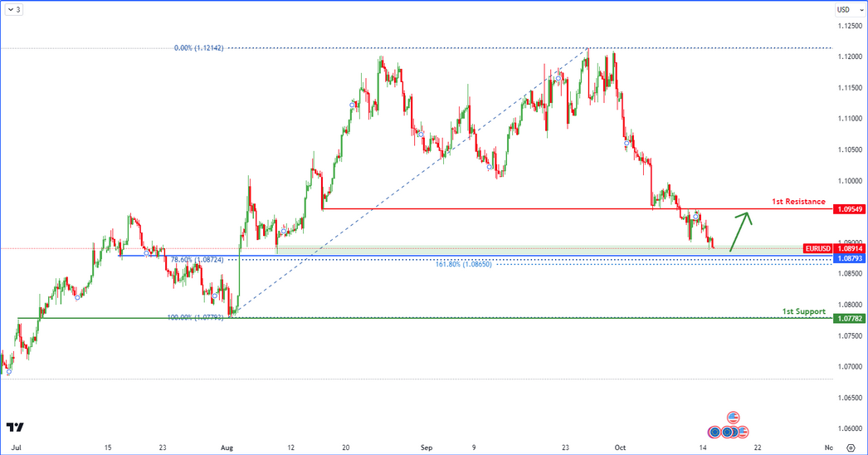Click '12' on the time axis
The image size is (868, 455).
[290, 448]
